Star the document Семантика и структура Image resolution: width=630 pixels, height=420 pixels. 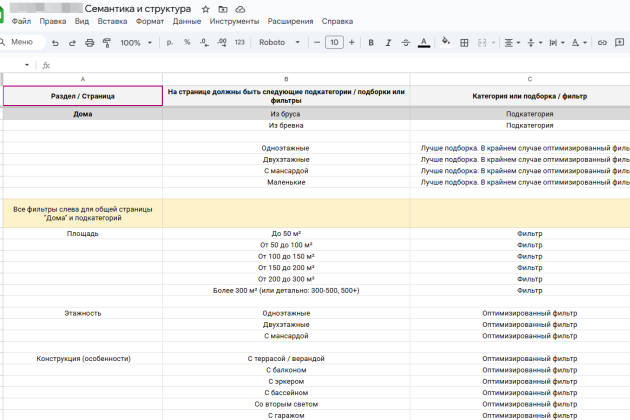205,8
